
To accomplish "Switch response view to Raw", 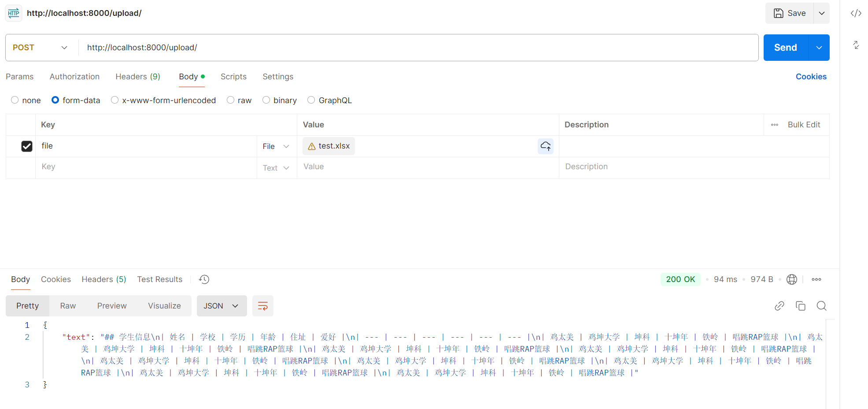I will pyautogui.click(x=68, y=306).
